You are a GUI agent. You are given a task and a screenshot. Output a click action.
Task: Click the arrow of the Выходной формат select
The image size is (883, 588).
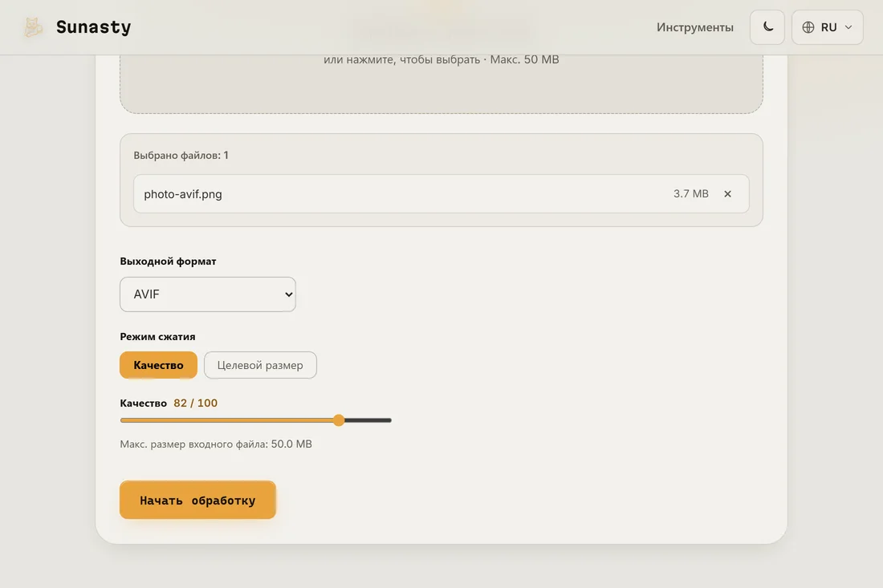pos(288,294)
